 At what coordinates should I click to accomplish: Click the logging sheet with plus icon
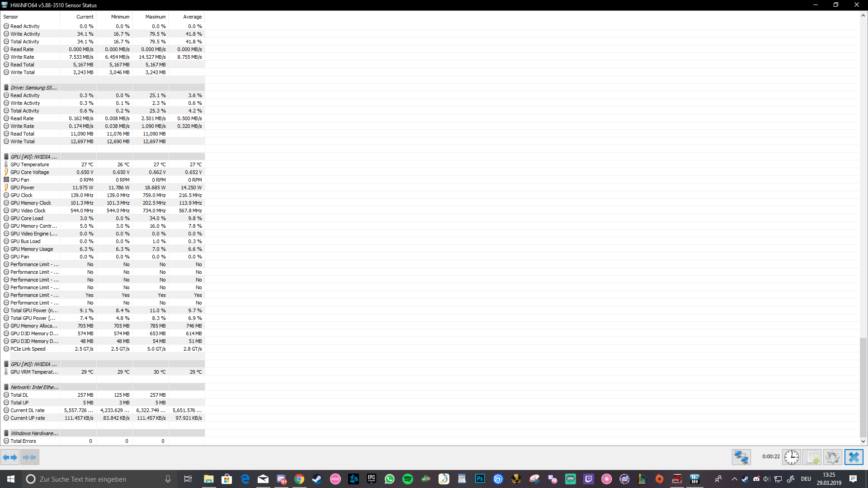point(812,457)
